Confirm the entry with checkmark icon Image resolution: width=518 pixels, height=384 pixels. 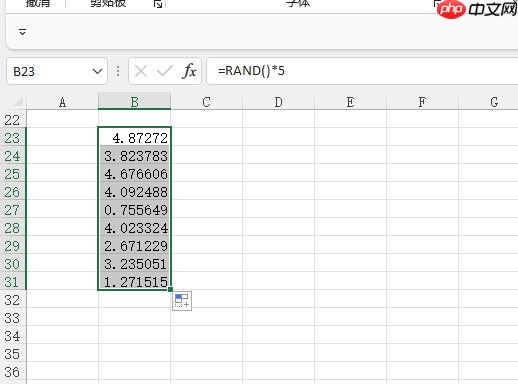coord(165,71)
